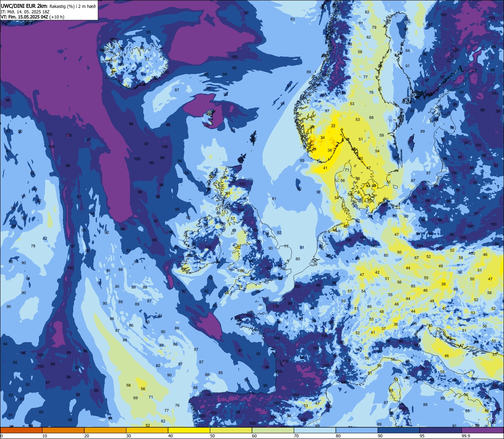504x439 pixels.
Task: Click the legend label '99.9'
Action: point(466,436)
